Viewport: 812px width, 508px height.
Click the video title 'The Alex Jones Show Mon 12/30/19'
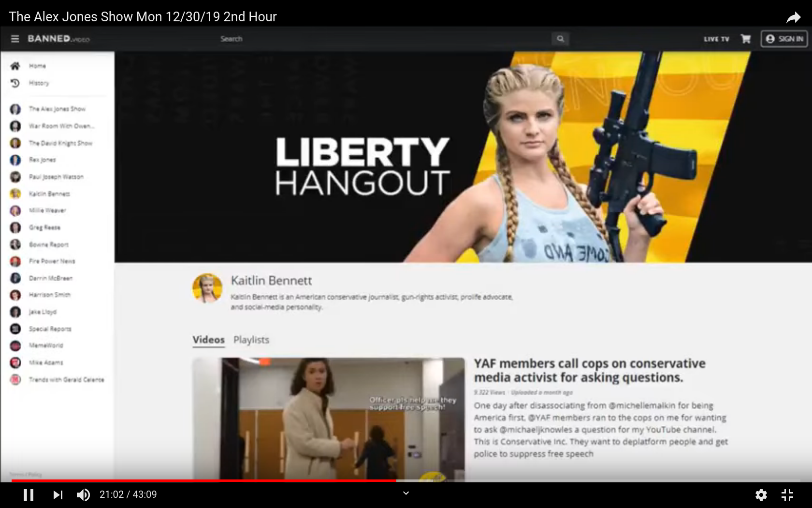pyautogui.click(x=143, y=17)
